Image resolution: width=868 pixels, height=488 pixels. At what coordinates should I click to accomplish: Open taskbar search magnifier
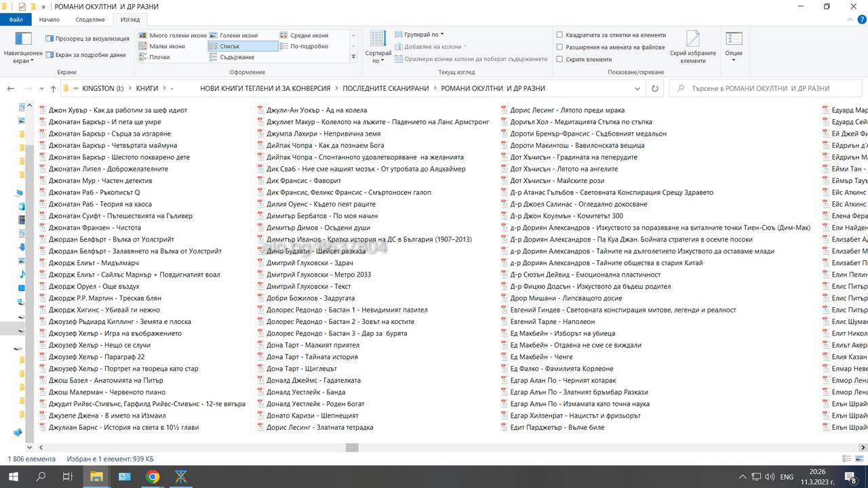[41, 476]
